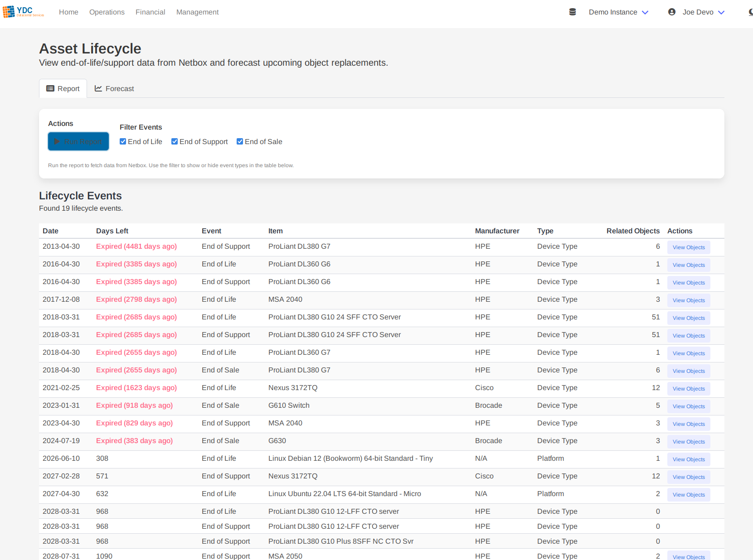Toggle the End of Support checkbox

coord(175,141)
